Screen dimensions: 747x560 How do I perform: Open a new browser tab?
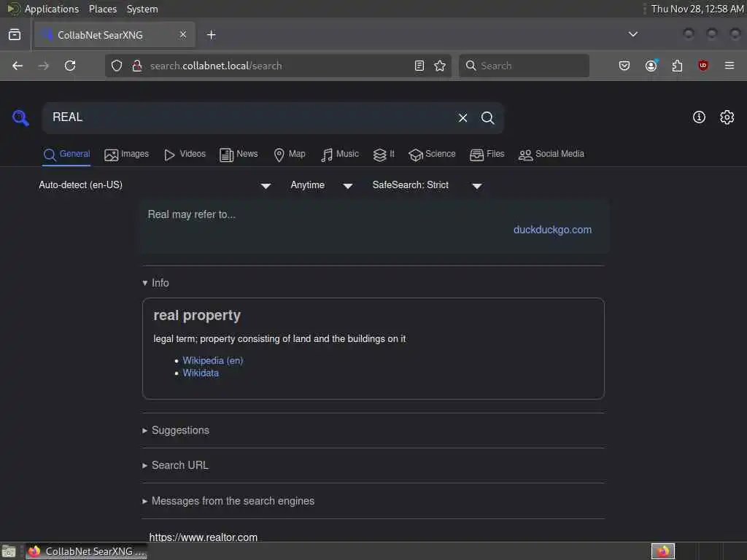coord(211,35)
